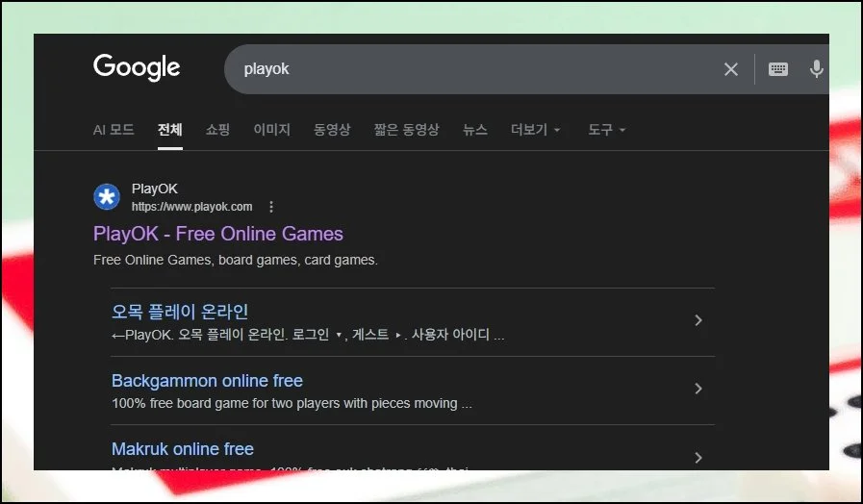Click arrow beside Makruk online free
Screen dimensions: 863x504
(698, 457)
